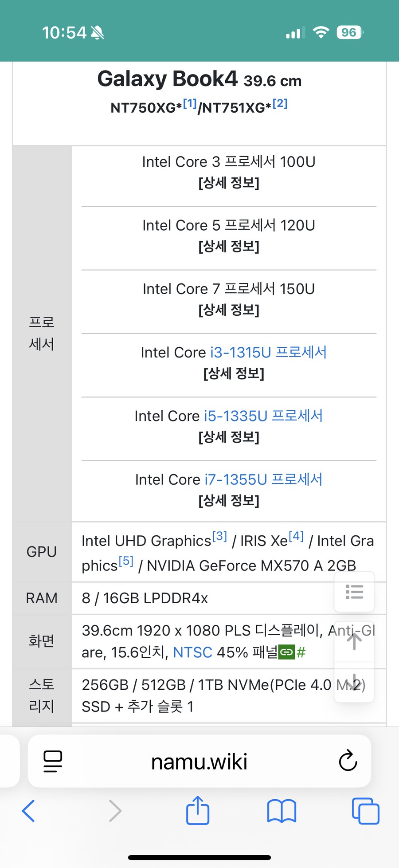Open 상세 정보 under i7-1355U
The height and width of the screenshot is (868, 399).
pos(229,500)
